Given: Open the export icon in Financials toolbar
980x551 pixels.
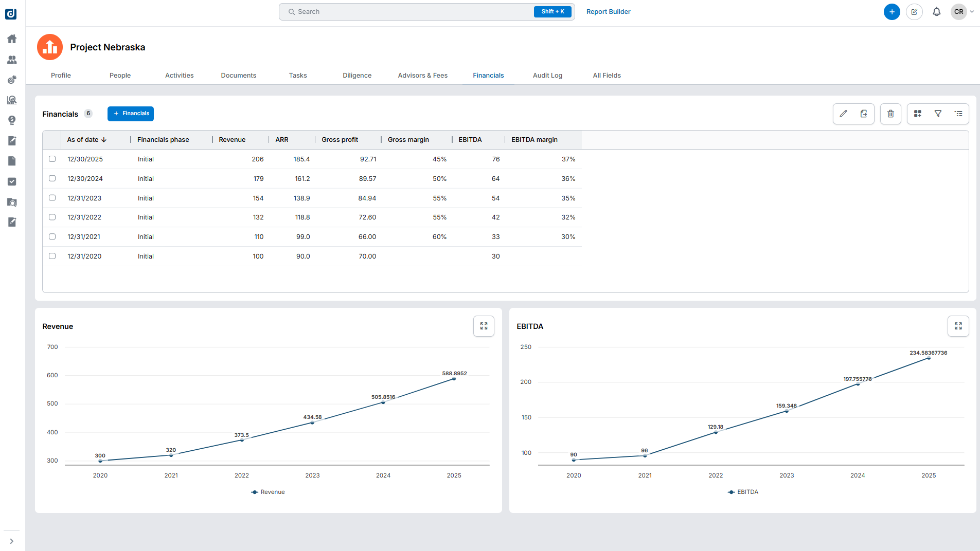Looking at the screenshot, I should click(x=864, y=114).
